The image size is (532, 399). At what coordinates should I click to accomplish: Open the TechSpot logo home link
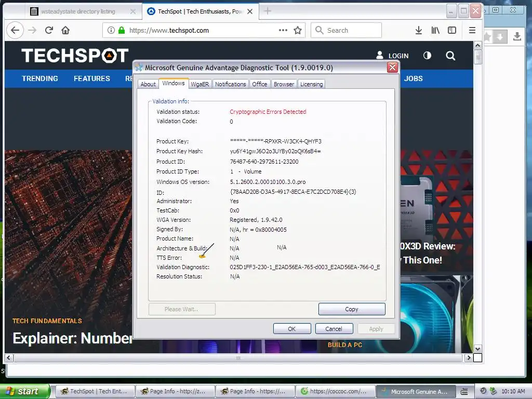click(75, 55)
